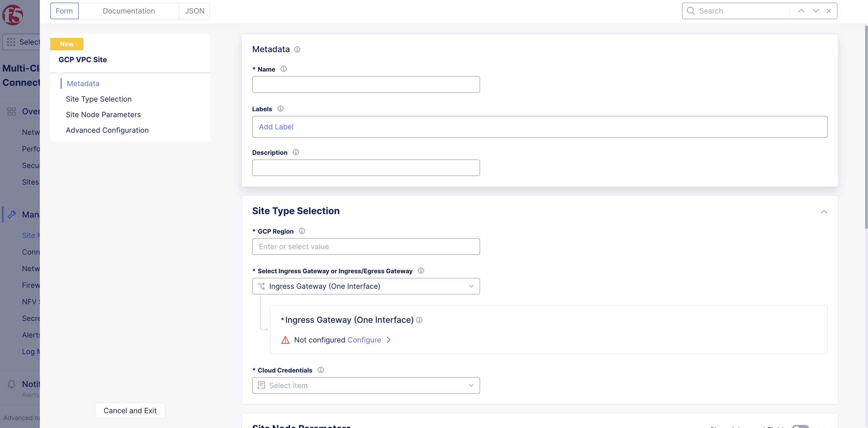Click the info icon next to Cloud Credentials
The height and width of the screenshot is (428, 868).
pyautogui.click(x=320, y=370)
